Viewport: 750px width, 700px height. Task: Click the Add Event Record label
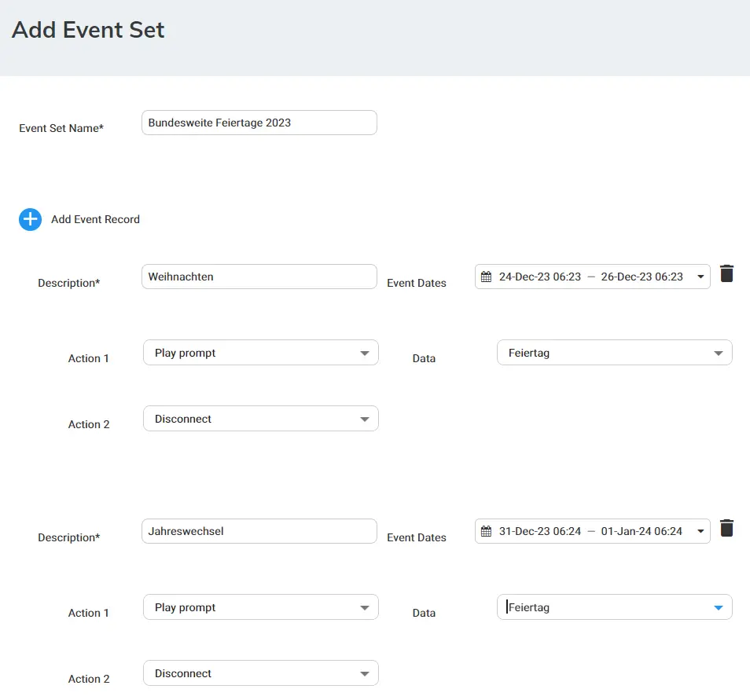pyautogui.click(x=95, y=219)
